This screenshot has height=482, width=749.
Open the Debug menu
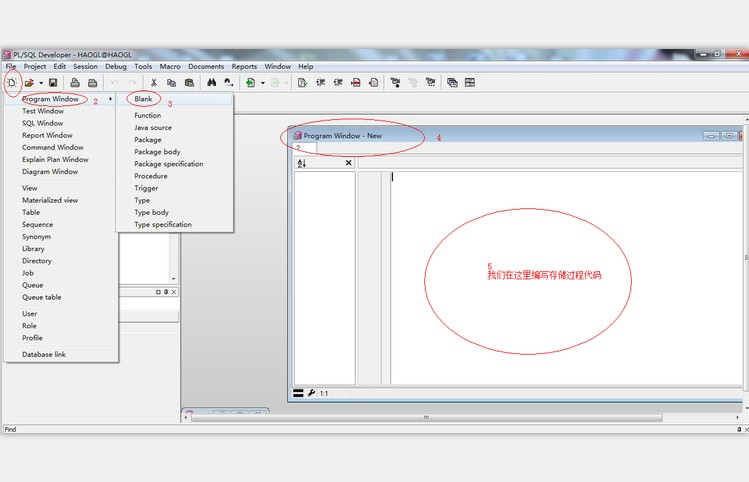[116, 66]
